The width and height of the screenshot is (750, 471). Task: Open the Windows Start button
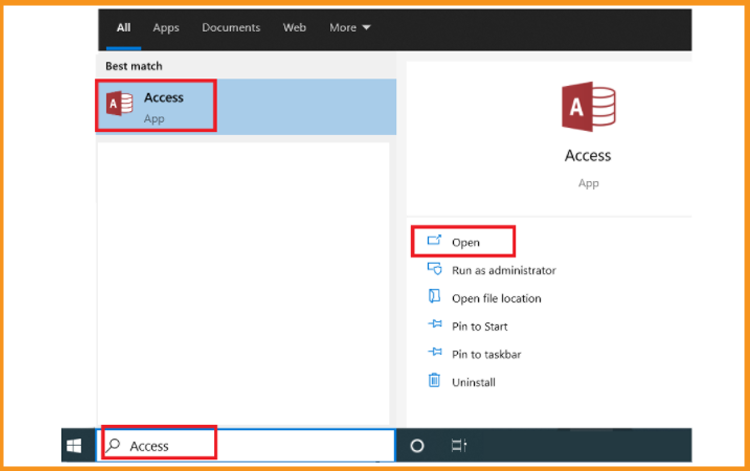coord(74,446)
